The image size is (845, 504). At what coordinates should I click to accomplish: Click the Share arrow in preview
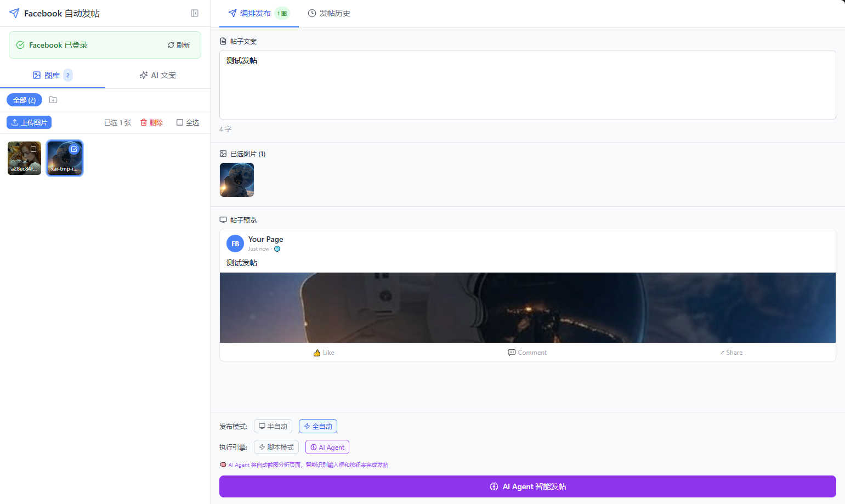point(722,353)
